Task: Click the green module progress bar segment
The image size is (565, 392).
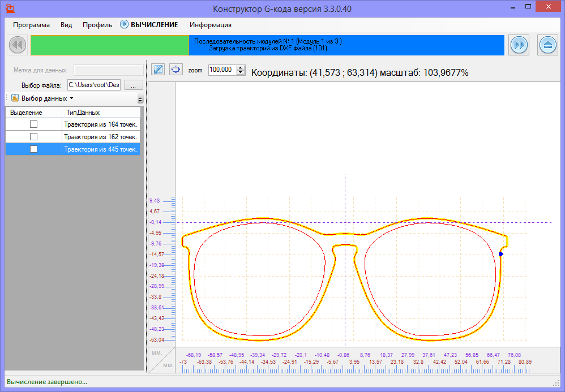Action: [x=110, y=45]
